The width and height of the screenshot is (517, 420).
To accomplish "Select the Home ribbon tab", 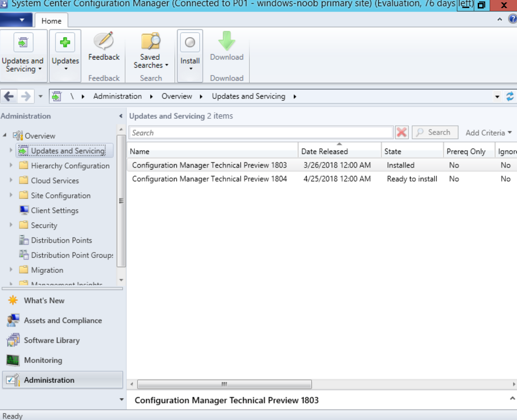I will coord(51,21).
